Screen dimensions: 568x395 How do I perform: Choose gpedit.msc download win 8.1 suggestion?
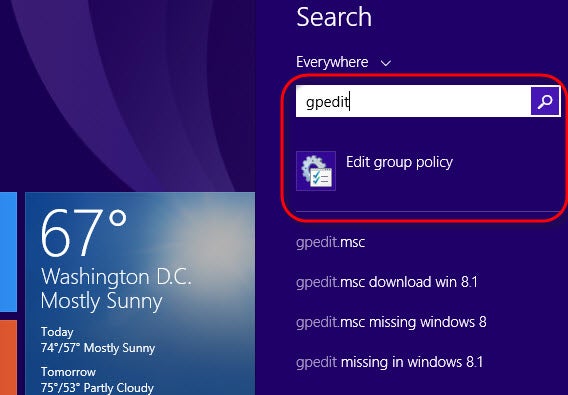(387, 282)
